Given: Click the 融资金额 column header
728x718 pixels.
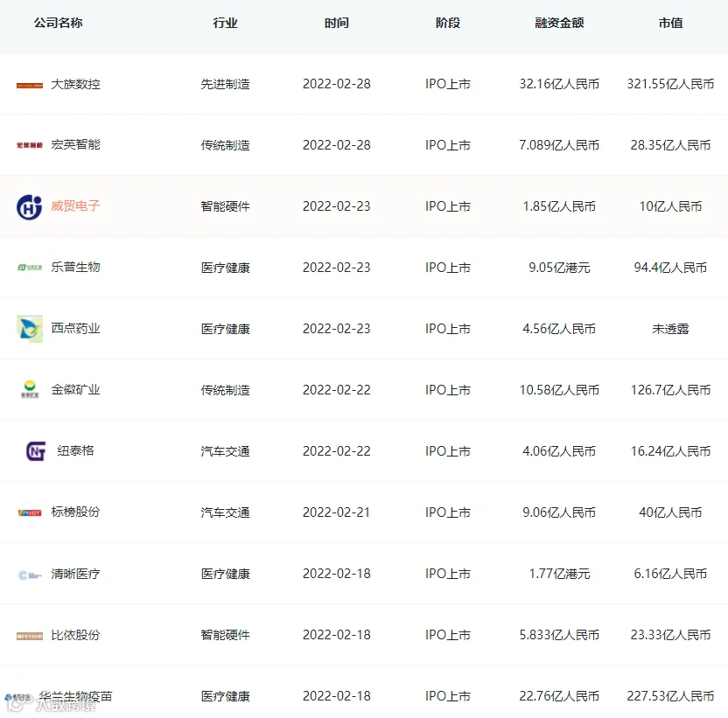Looking at the screenshot, I should click(559, 23).
